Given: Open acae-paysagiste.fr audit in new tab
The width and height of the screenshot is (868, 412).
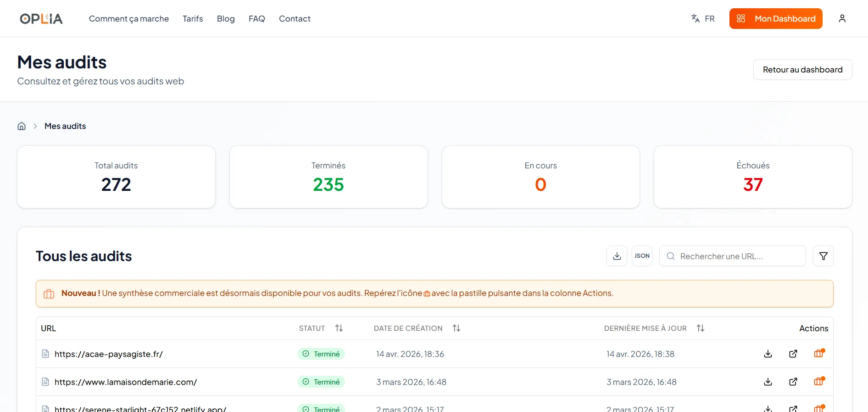Looking at the screenshot, I should [x=793, y=354].
